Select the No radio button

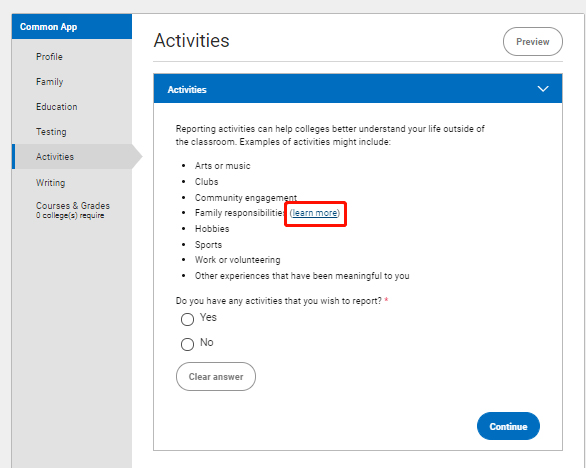pos(187,344)
